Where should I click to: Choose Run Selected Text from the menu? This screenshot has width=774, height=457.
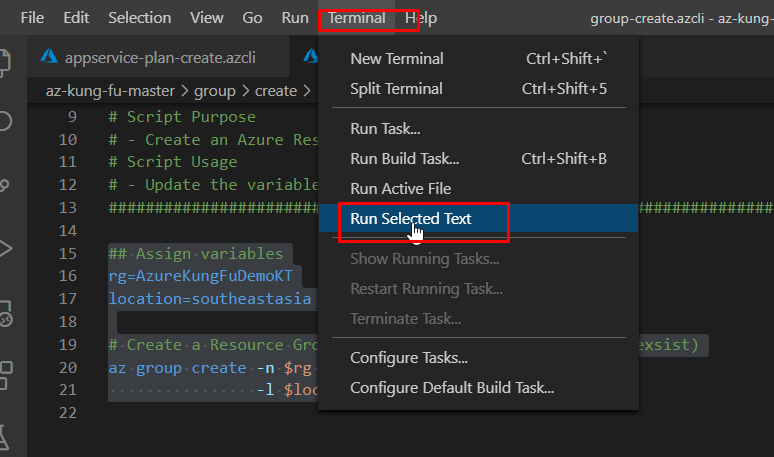(x=410, y=218)
